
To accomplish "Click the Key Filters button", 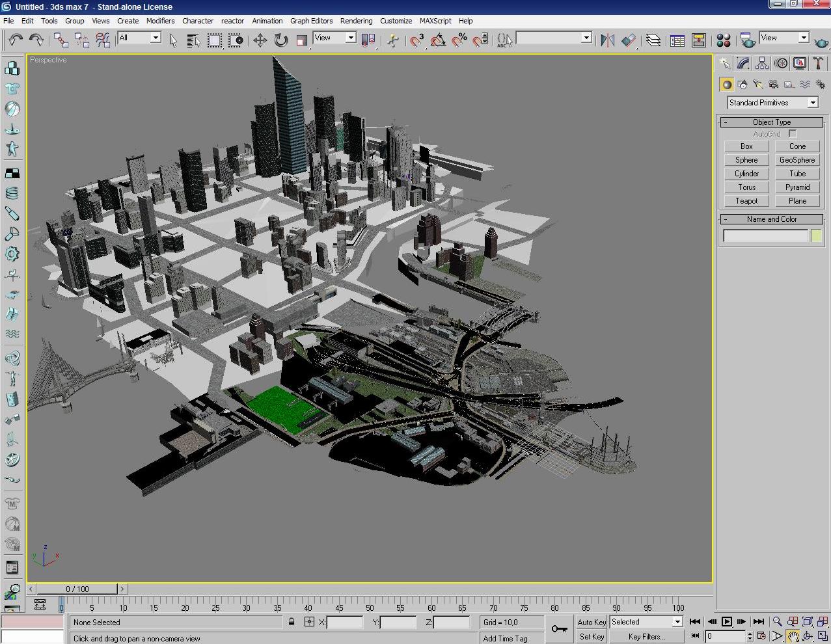I will click(646, 637).
